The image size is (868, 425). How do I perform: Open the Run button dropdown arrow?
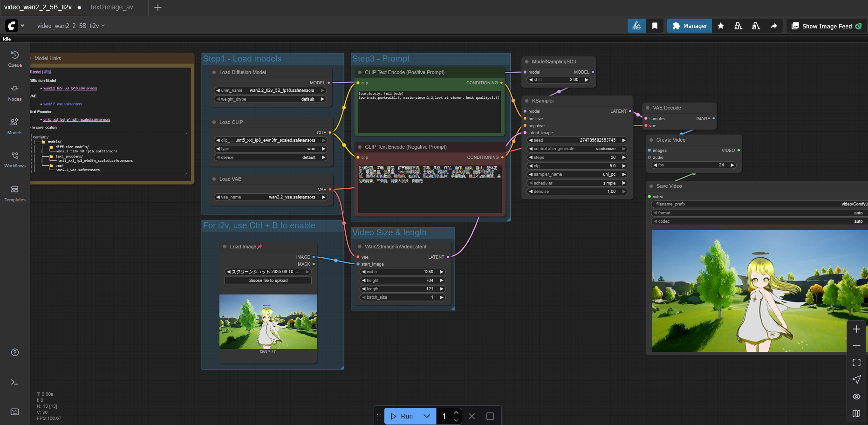point(426,416)
